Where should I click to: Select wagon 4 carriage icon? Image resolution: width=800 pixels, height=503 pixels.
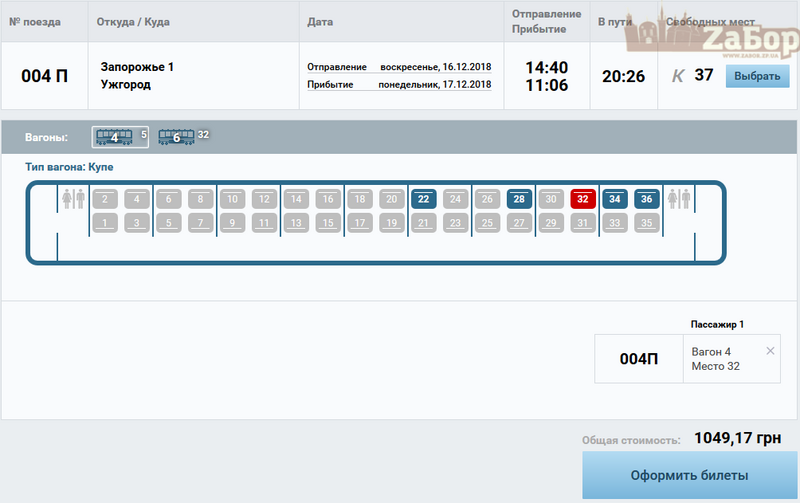[114, 137]
